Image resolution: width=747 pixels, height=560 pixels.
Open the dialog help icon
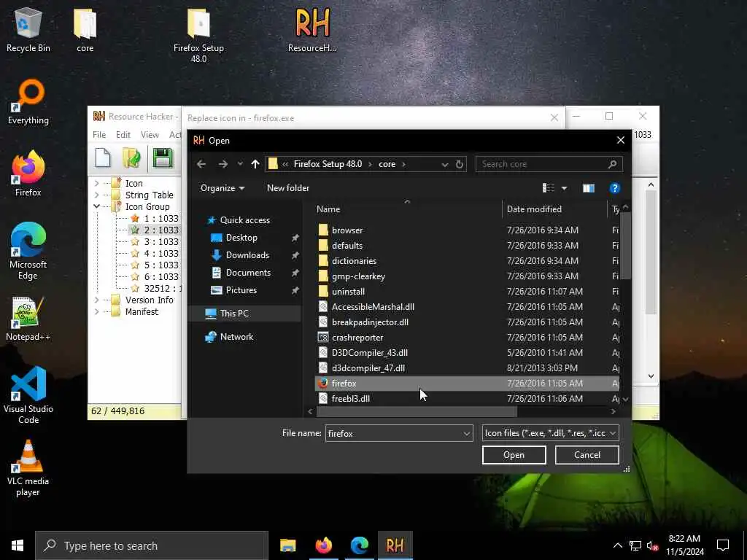coord(614,188)
